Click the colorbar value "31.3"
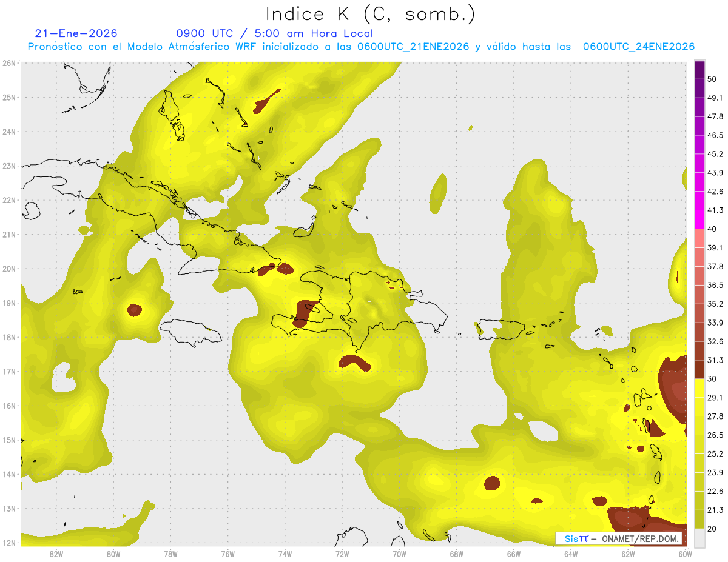 pos(715,360)
